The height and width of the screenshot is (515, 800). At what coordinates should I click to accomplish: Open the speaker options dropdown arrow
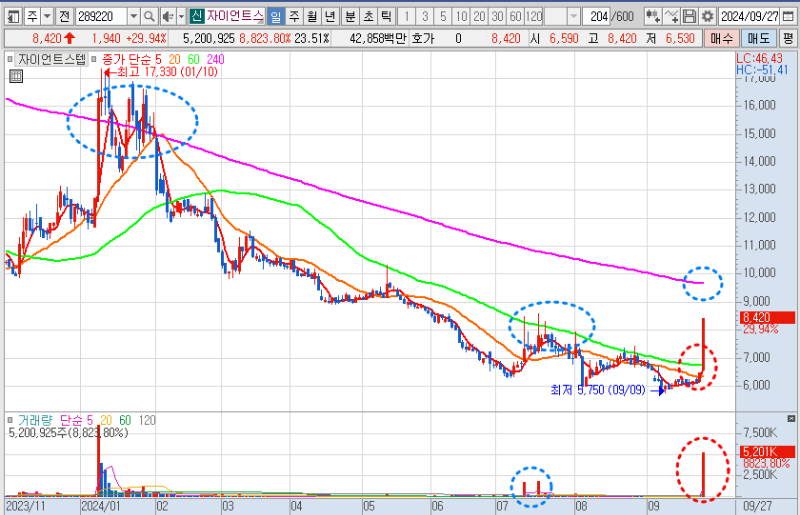181,17
